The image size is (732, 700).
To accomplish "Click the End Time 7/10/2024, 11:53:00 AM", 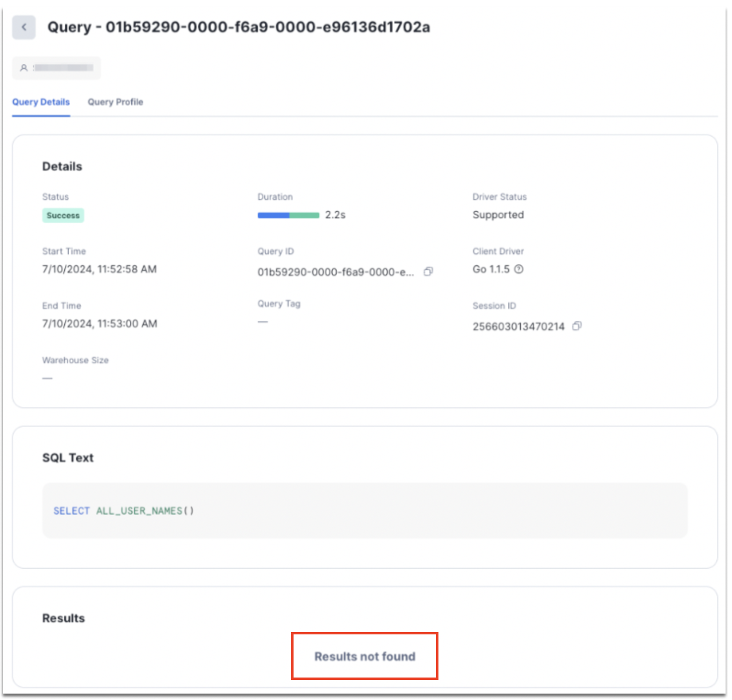I will coord(100,324).
